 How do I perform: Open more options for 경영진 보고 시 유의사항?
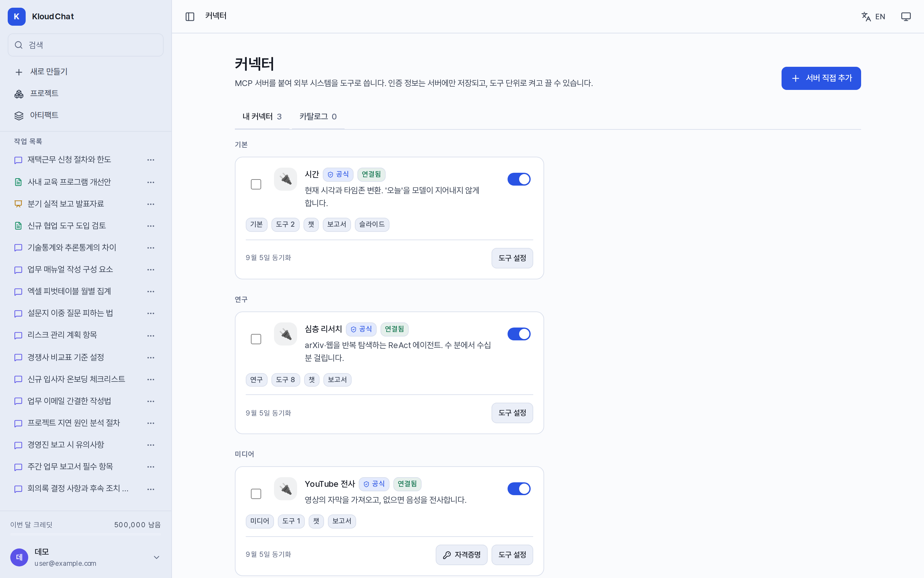pos(151,445)
